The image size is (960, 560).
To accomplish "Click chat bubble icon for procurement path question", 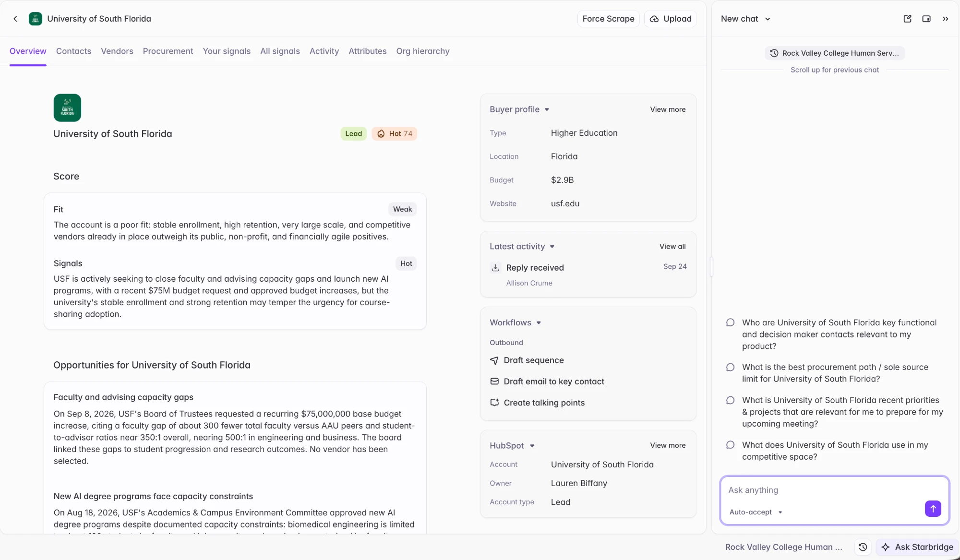I will click(x=730, y=367).
